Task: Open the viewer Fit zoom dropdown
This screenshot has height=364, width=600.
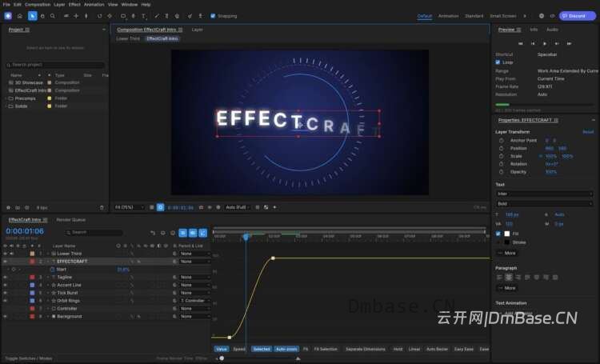Action: pyautogui.click(x=130, y=207)
